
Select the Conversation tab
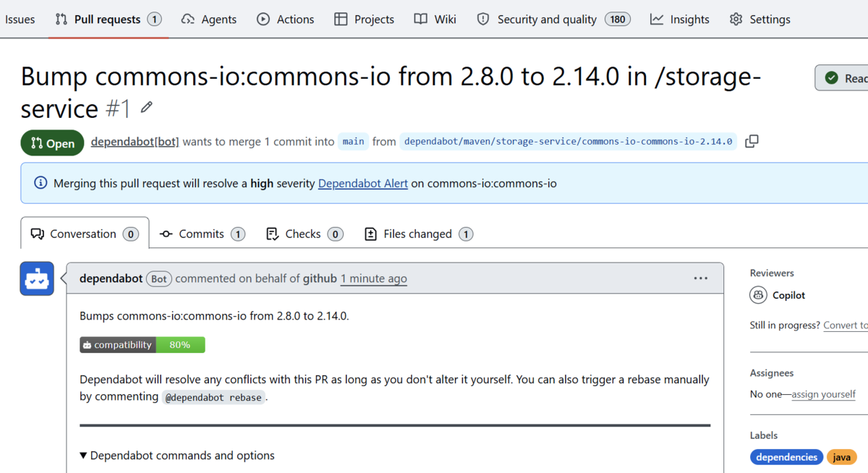click(x=85, y=234)
